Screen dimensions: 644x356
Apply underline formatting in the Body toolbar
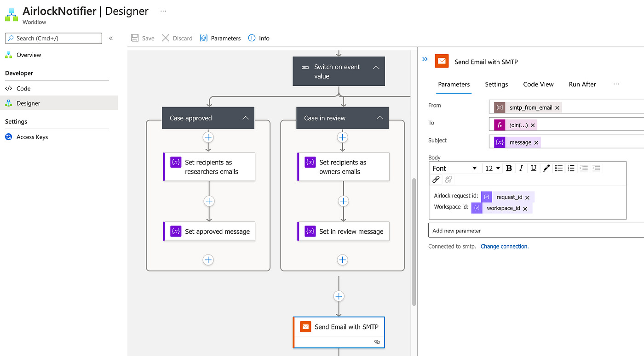[533, 168]
